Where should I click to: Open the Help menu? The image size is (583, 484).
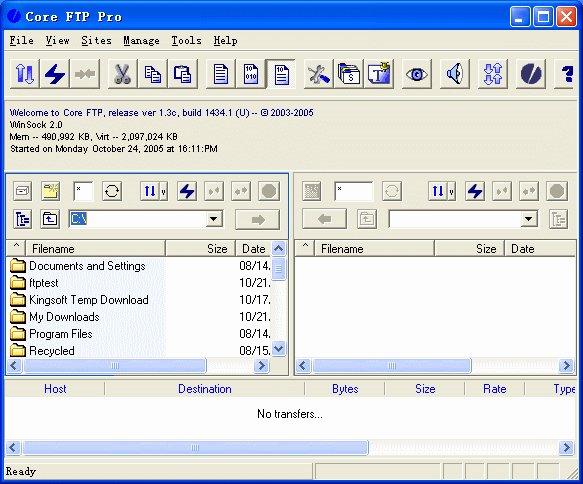[x=225, y=41]
